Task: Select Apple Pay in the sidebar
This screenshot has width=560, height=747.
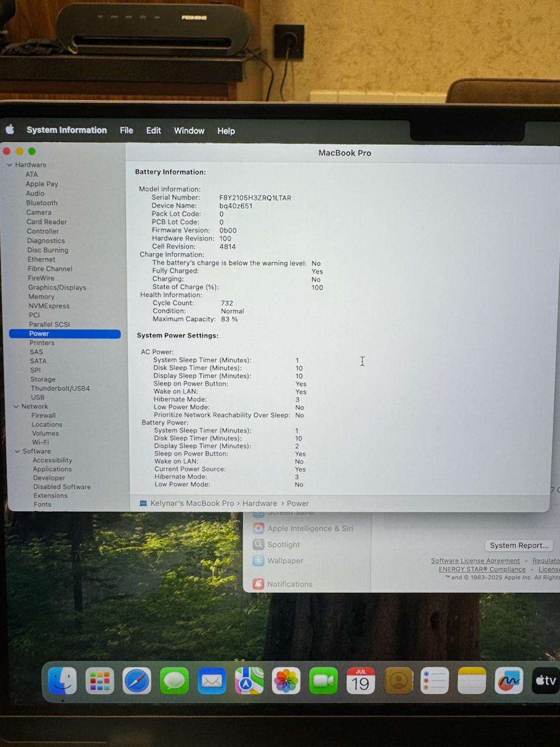Action: (42, 184)
